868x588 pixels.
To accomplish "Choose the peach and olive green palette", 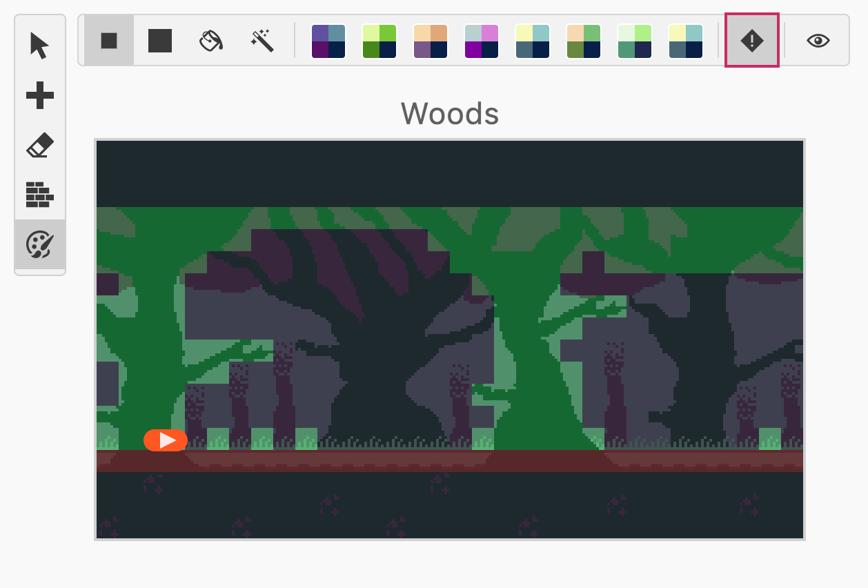I will 584,41.
